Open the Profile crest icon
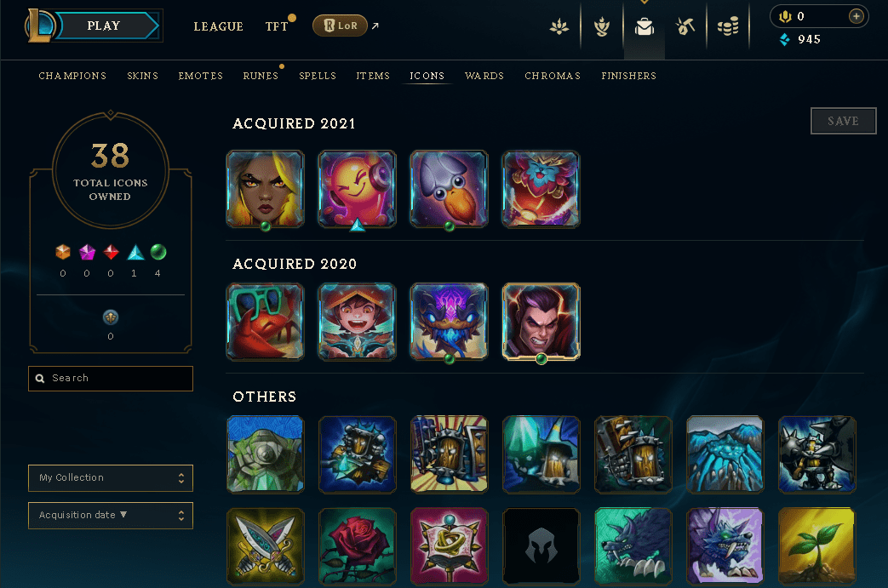This screenshot has width=888, height=588. 601,26
